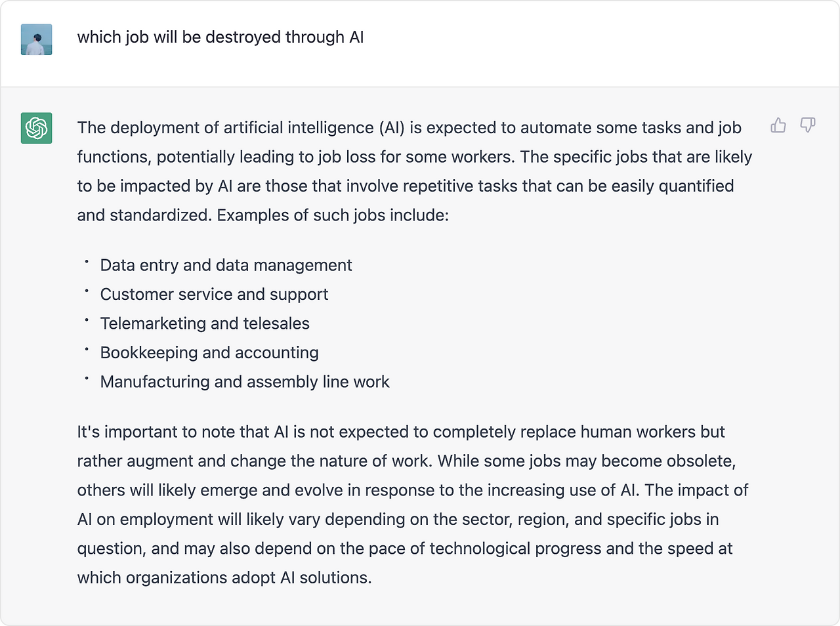
Task: Click the bullet before Data entry
Action: point(86,261)
